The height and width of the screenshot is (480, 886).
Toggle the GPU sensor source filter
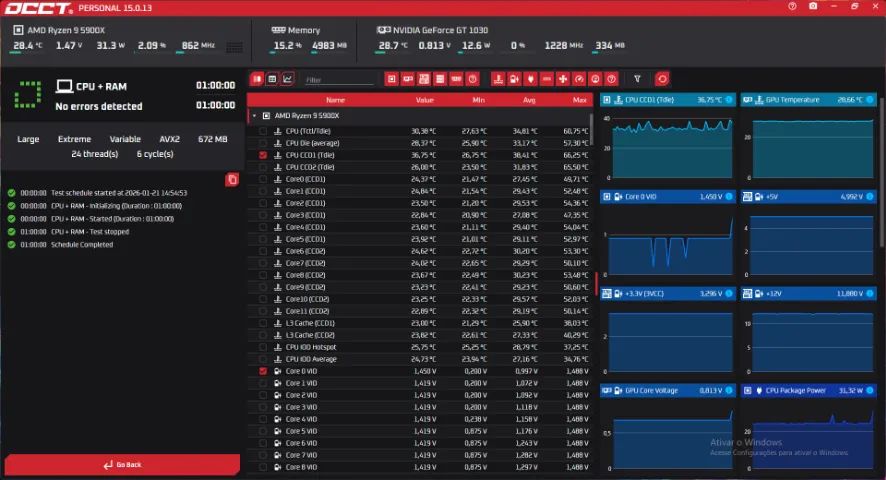[408, 79]
